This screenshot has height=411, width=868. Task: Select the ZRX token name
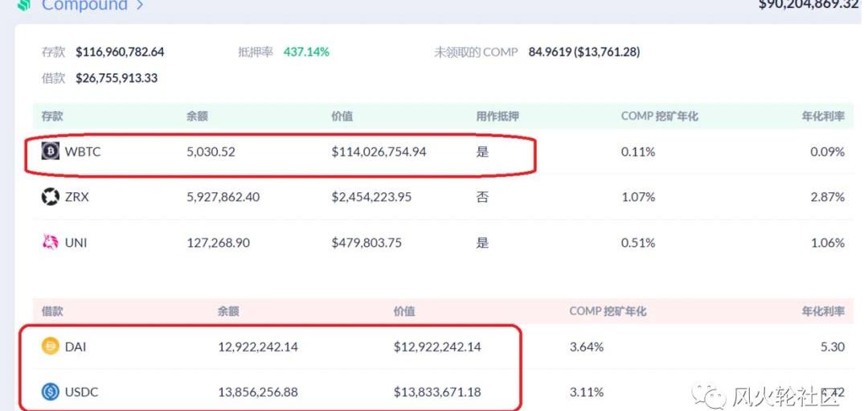coord(77,197)
